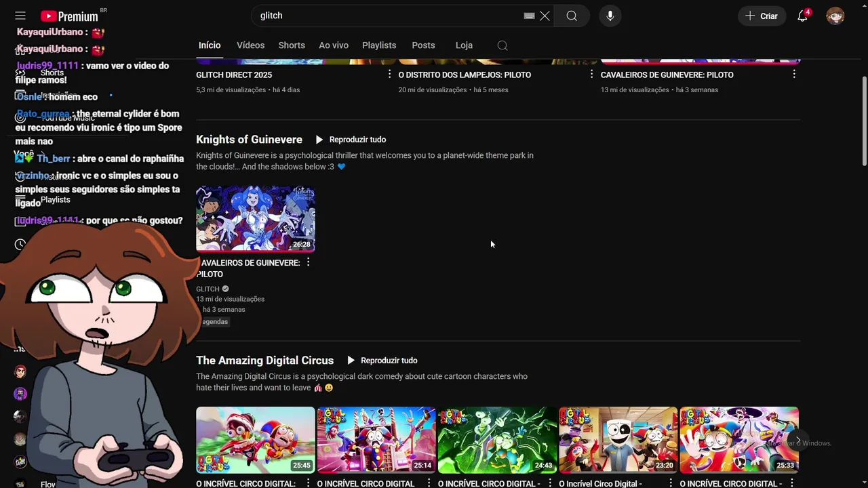Open options menu for O DISTRITO DOS LAMPEJOS
Screen dimensions: 868x488
point(591,74)
